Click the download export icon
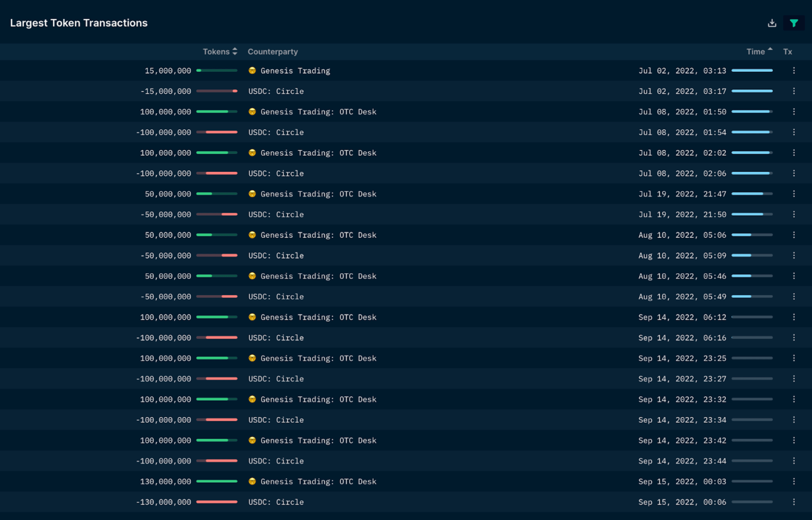This screenshot has width=812, height=520. pyautogui.click(x=772, y=23)
